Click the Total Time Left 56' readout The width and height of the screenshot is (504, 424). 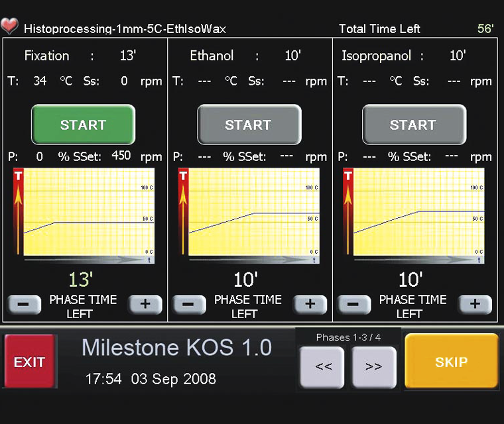(485, 28)
